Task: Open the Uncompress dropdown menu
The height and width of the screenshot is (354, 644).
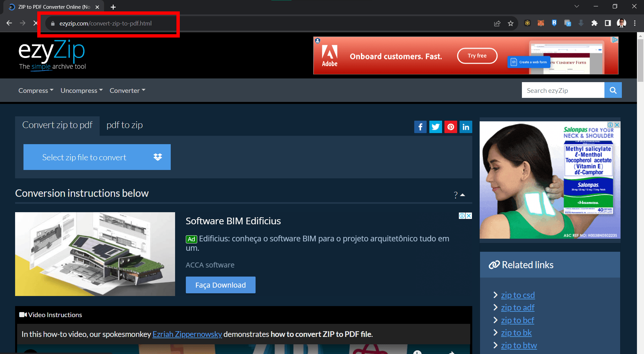Action: click(81, 90)
